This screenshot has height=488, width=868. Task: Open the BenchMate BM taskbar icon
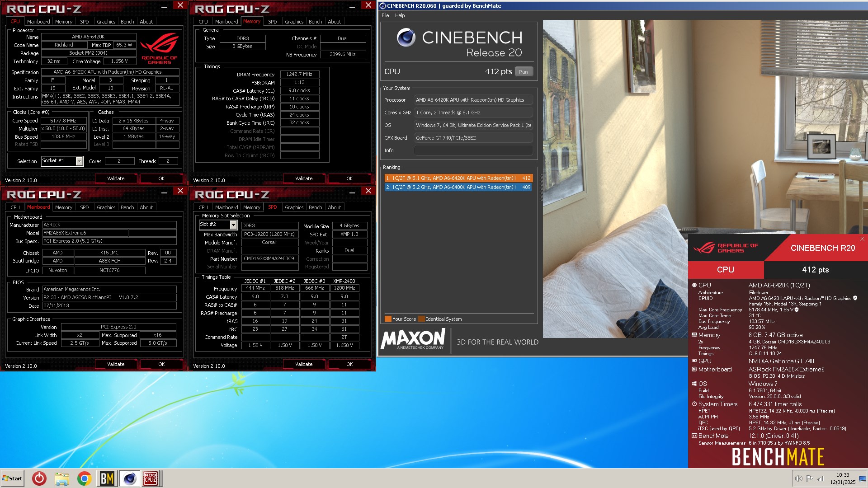click(x=107, y=478)
